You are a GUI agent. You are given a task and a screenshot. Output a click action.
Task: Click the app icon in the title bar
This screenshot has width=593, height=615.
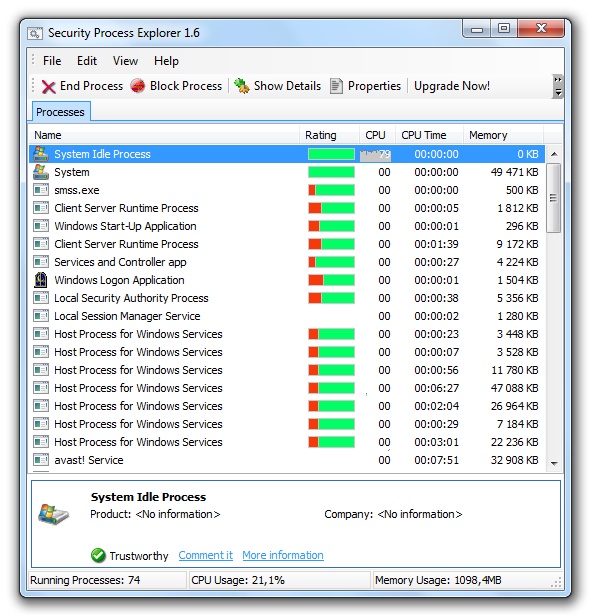(35, 33)
